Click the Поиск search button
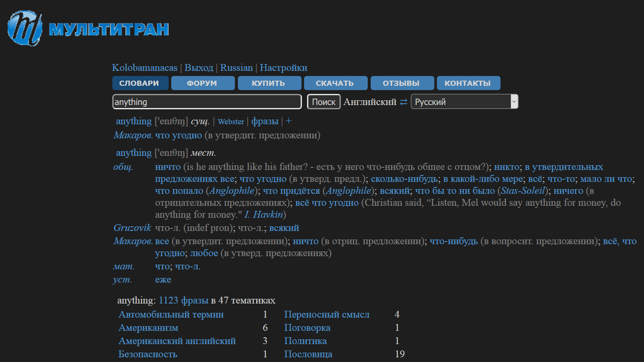The width and height of the screenshot is (644, 362). pyautogui.click(x=324, y=102)
